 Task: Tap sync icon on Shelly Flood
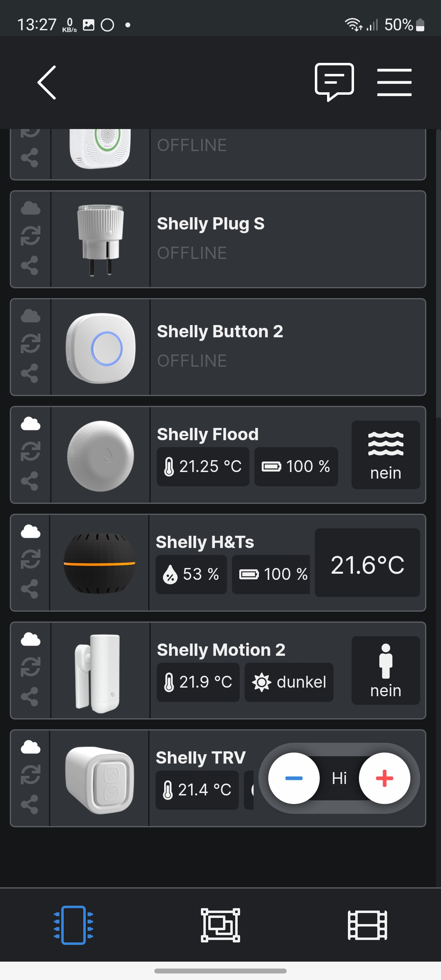click(30, 452)
